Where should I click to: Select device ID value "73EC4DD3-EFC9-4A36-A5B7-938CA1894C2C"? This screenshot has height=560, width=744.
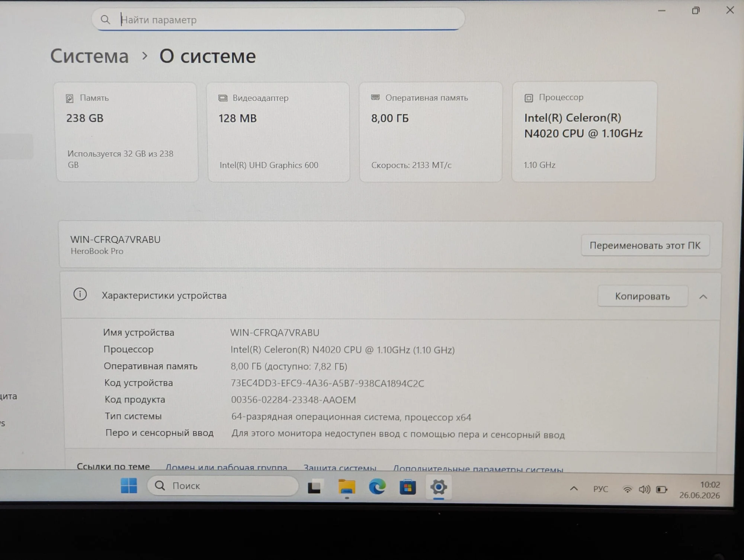tap(327, 383)
